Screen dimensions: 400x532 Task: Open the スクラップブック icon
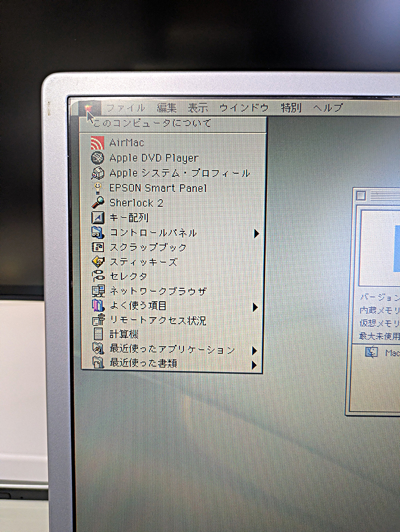click(97, 247)
